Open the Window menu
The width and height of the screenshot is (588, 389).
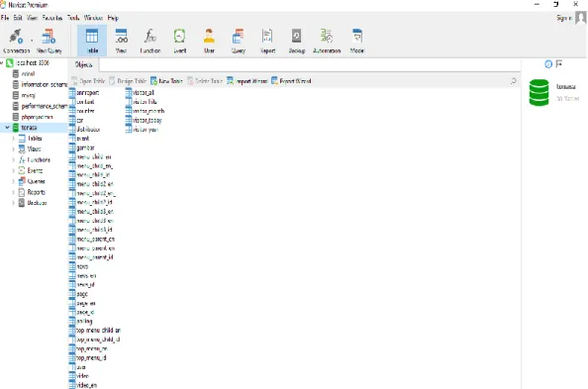[x=93, y=18]
